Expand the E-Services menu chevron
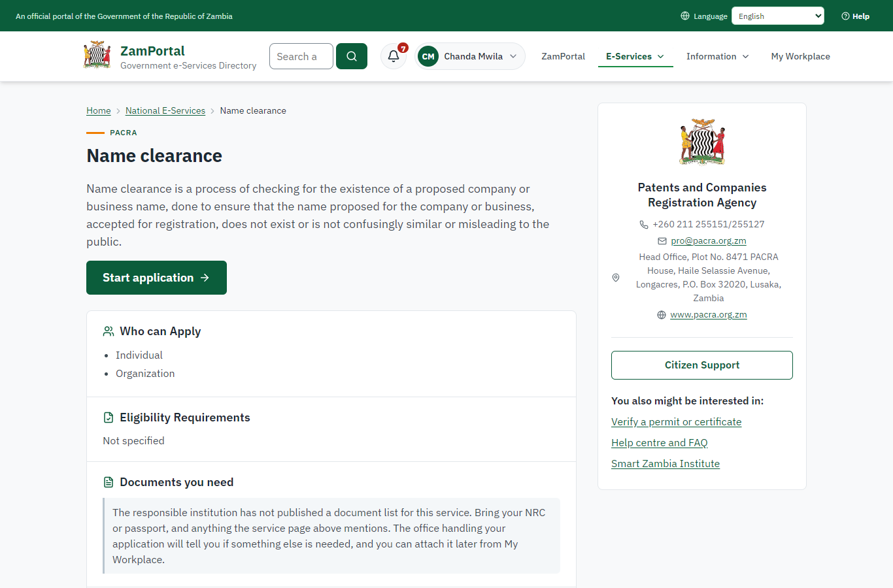 click(661, 57)
